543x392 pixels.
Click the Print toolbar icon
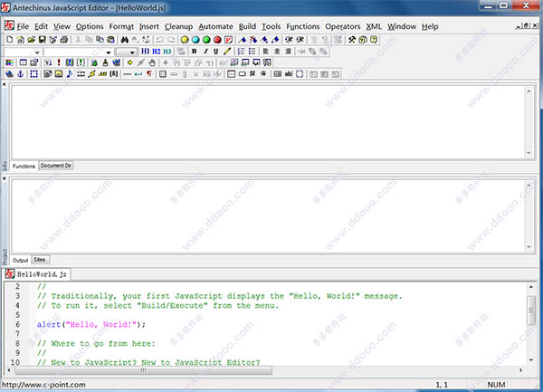(x=64, y=40)
